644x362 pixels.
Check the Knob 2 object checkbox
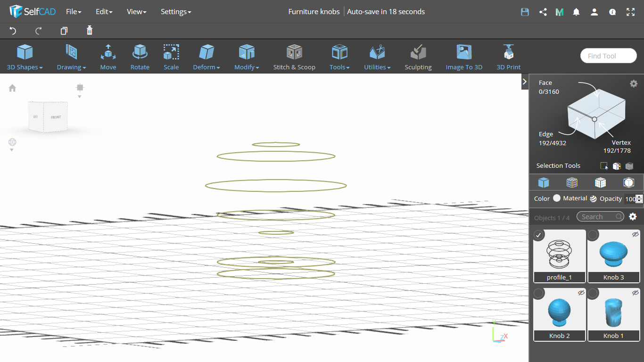coord(538,293)
